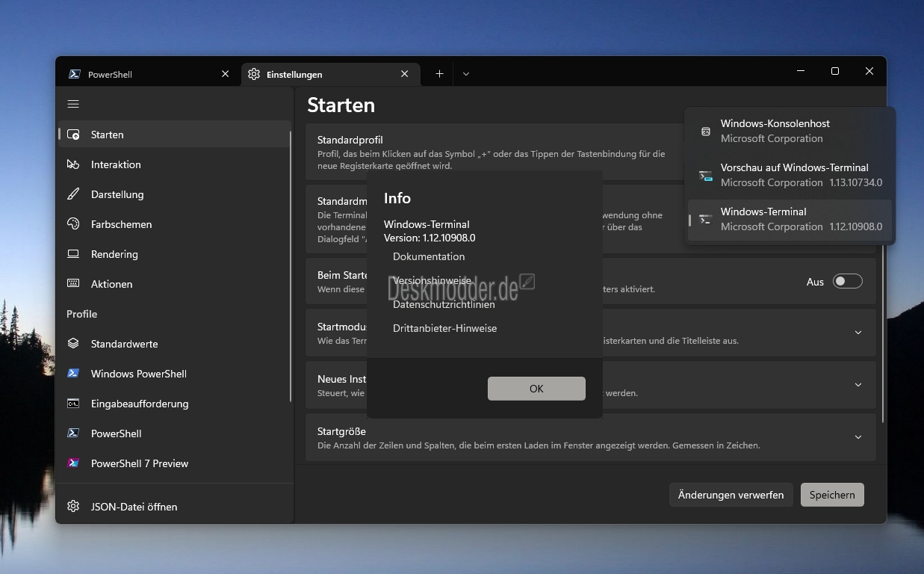Open the Standardwerte profile page

[x=174, y=344]
